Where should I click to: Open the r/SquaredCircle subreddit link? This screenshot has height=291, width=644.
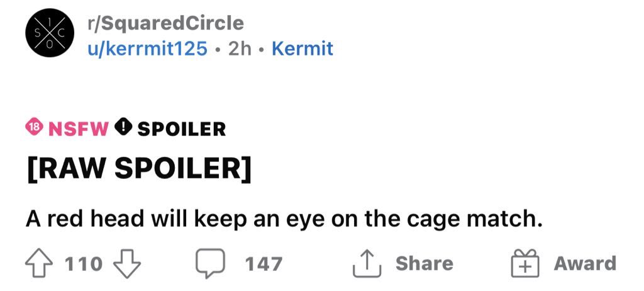[x=166, y=23]
